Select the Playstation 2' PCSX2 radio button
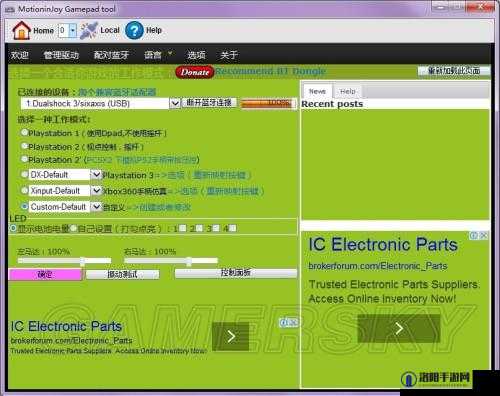This screenshot has height=396, width=500. tap(24, 159)
